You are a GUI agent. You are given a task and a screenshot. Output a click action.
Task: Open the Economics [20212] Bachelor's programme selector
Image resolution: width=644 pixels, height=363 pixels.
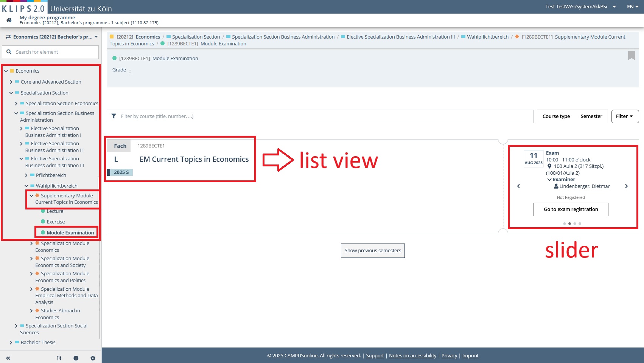(52, 37)
